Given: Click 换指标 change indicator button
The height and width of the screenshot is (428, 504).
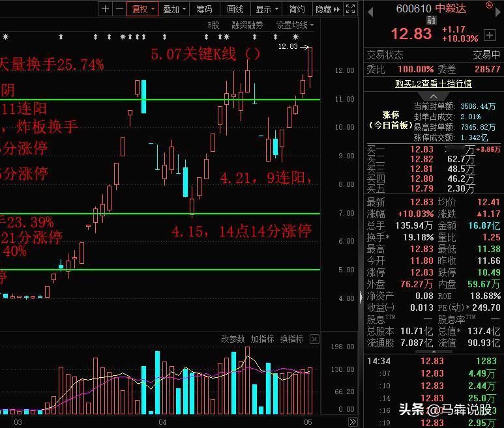Looking at the screenshot, I should 292,339.
